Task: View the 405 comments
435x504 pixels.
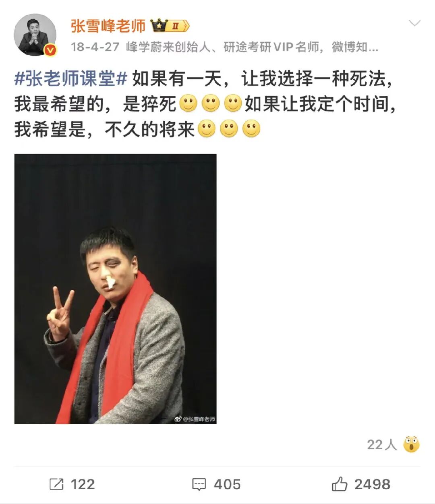Action: click(227, 484)
